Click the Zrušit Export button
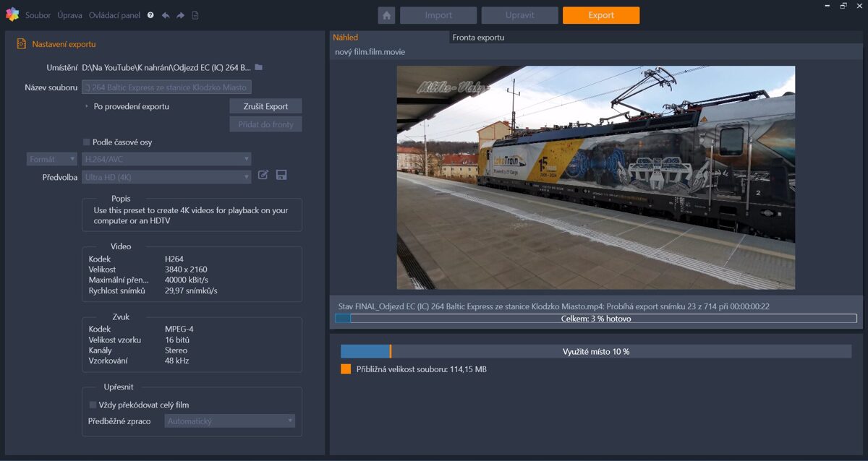This screenshot has height=461, width=868. (x=265, y=106)
